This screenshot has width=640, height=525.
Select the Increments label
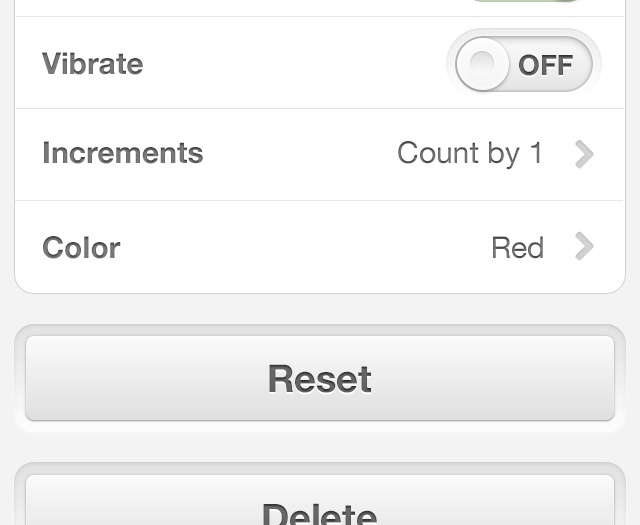tap(123, 154)
